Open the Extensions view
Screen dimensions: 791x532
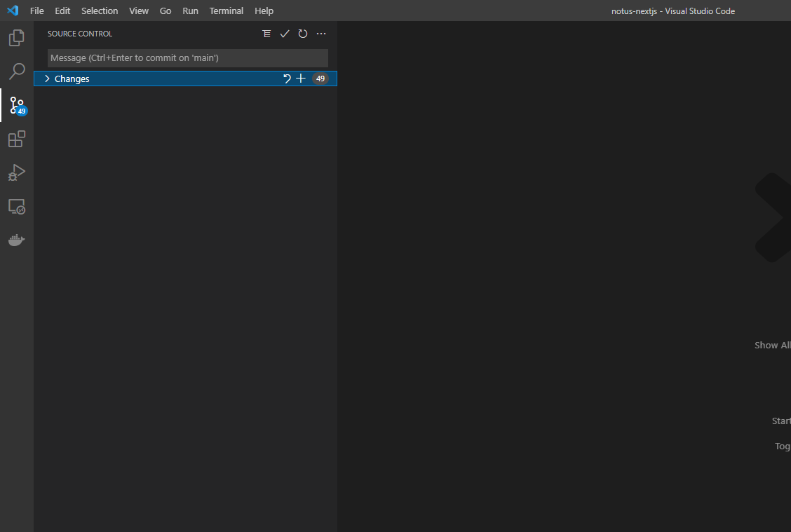point(17,139)
